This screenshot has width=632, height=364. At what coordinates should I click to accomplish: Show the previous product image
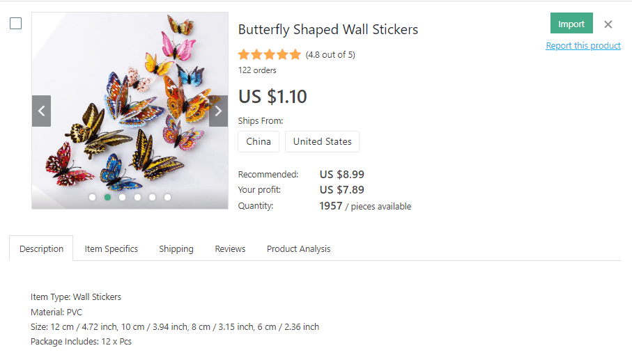[x=41, y=111]
